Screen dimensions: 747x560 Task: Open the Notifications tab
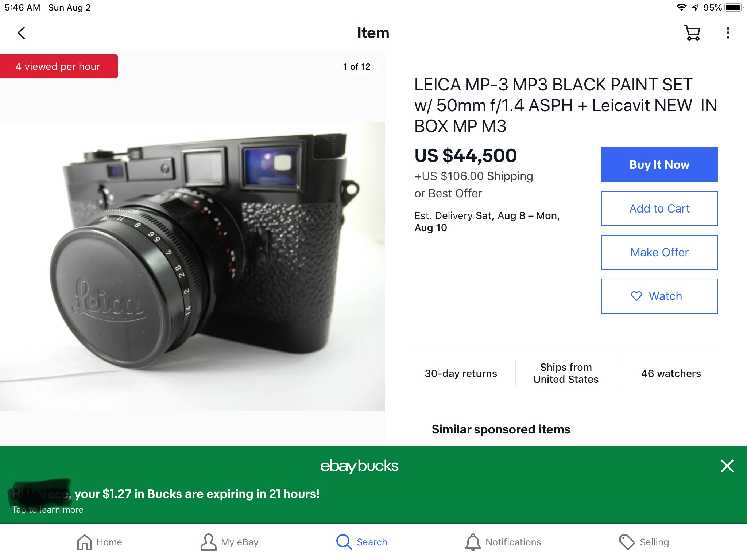click(503, 542)
